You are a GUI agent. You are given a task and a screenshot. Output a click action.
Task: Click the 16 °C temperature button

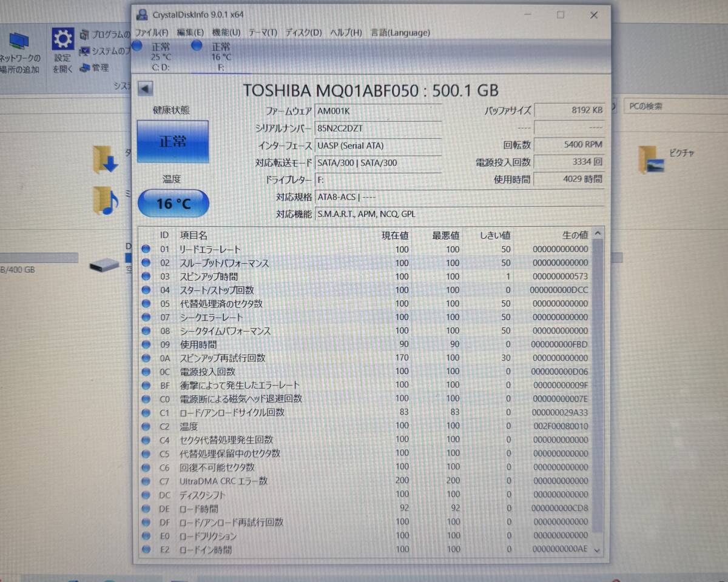tap(173, 204)
